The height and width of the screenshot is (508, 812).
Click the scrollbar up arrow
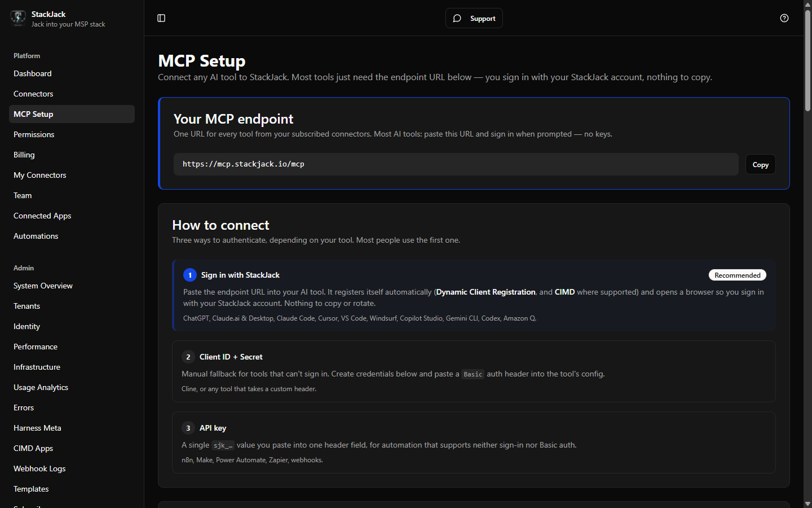click(x=807, y=4)
